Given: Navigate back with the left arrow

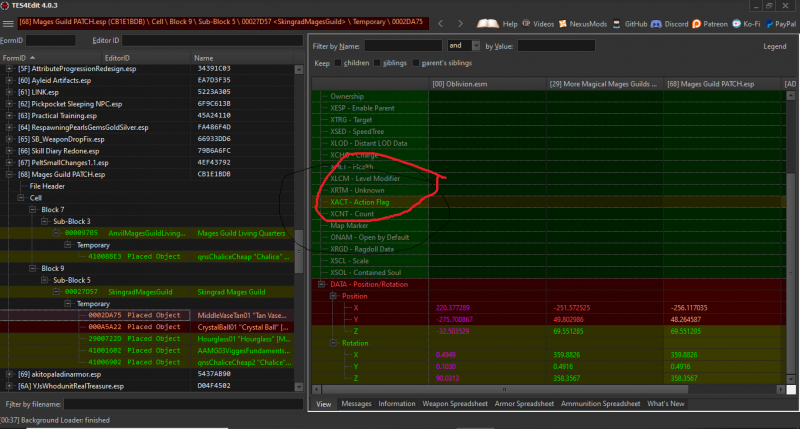Looking at the screenshot, I should click(440, 23).
